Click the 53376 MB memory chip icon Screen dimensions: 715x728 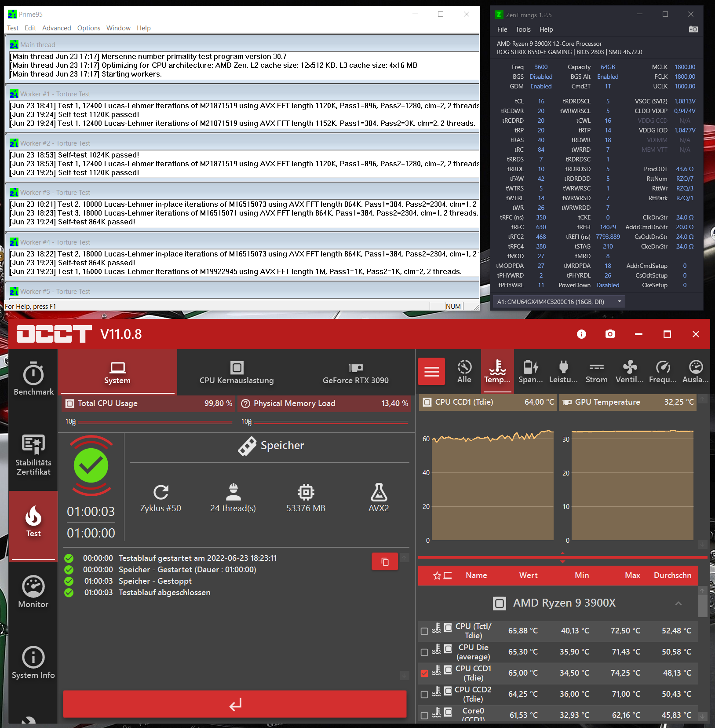pyautogui.click(x=306, y=492)
